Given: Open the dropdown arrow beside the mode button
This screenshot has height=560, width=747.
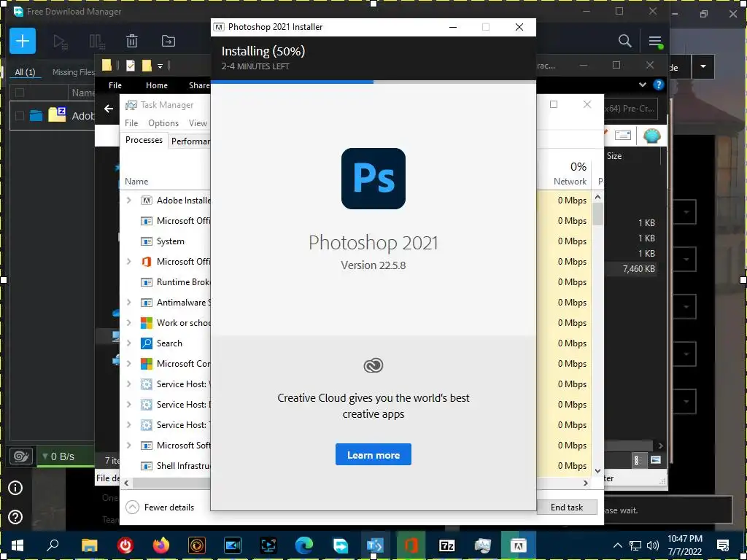Looking at the screenshot, I should 703,66.
